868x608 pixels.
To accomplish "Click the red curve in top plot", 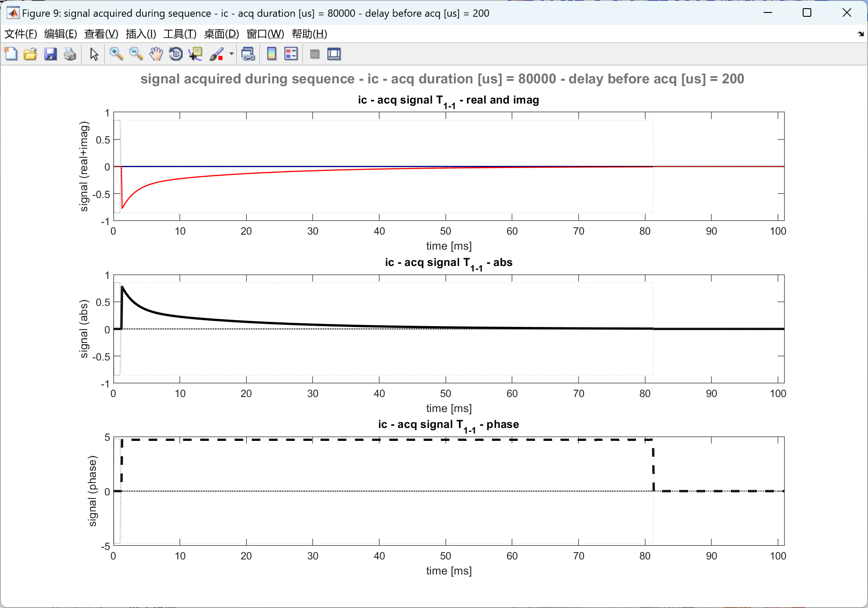I will (180, 178).
